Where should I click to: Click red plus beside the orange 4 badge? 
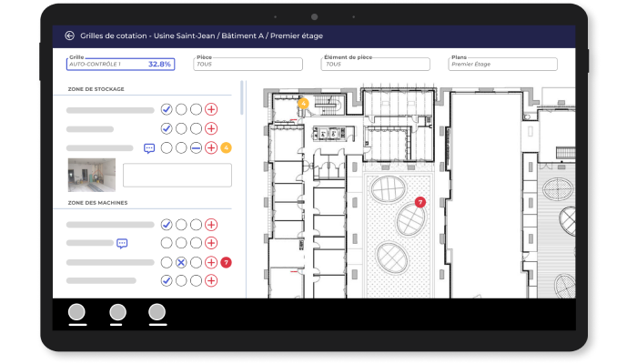point(211,147)
